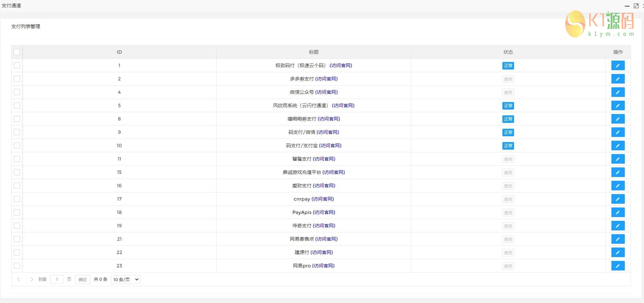Minimize the 支付通道 panel
Viewport: 644px width, 303px height.
pos(627,6)
